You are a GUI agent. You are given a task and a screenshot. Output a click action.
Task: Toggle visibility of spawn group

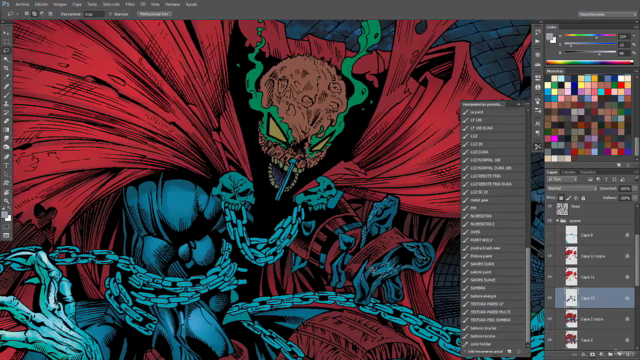550,221
